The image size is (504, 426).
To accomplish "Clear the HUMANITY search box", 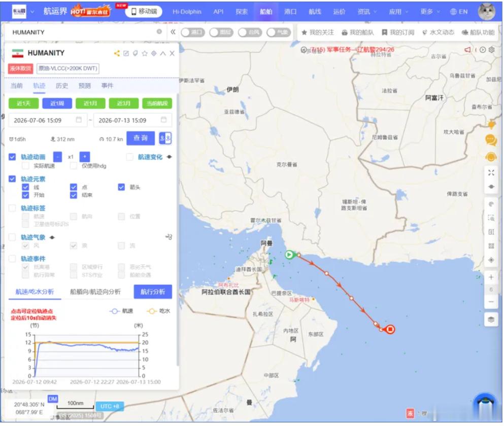I will click(x=159, y=31).
